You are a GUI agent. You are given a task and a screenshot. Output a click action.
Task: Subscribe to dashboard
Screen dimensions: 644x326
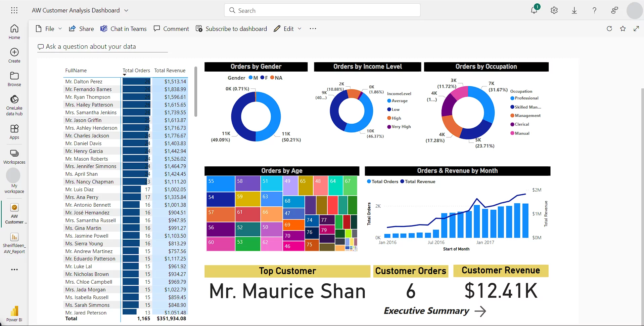point(231,29)
